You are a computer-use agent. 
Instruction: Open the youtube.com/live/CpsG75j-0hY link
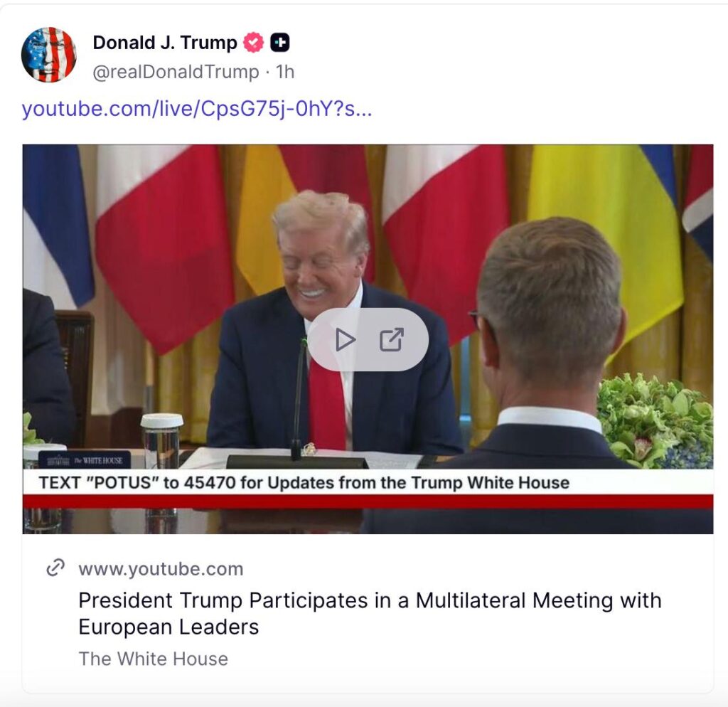click(x=197, y=109)
